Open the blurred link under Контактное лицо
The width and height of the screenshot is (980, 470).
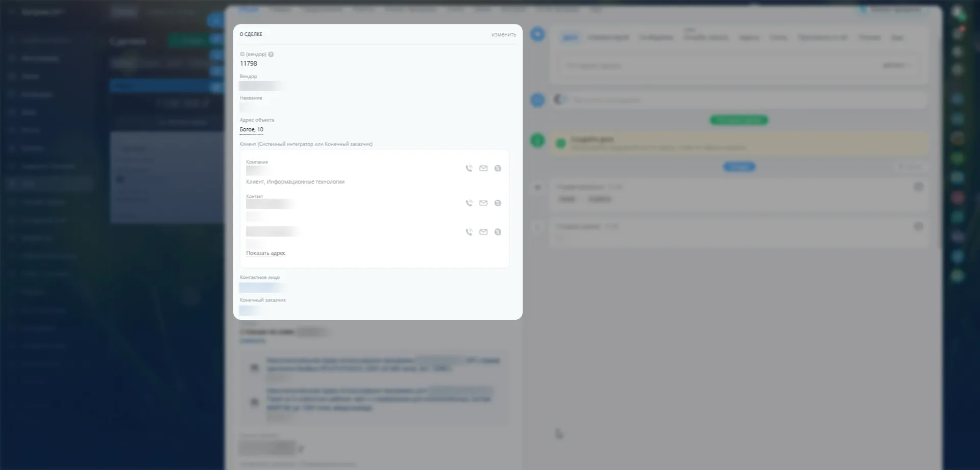pyautogui.click(x=261, y=288)
